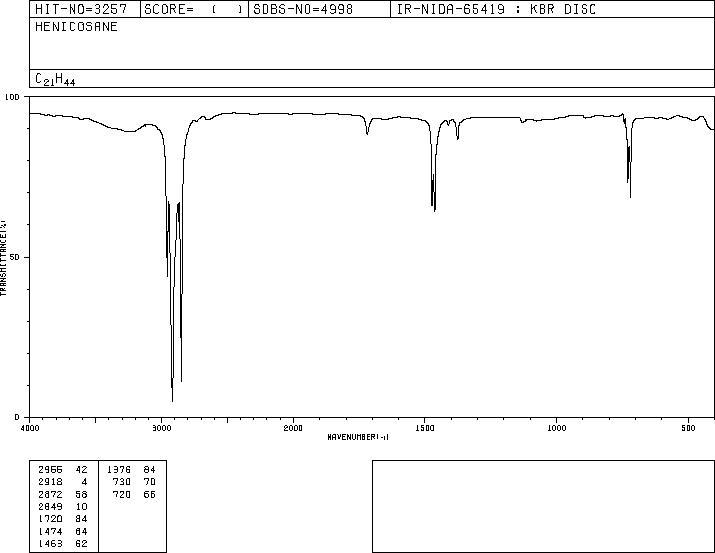
Task: Click the C21H44 molecular formula
Action: (55, 79)
